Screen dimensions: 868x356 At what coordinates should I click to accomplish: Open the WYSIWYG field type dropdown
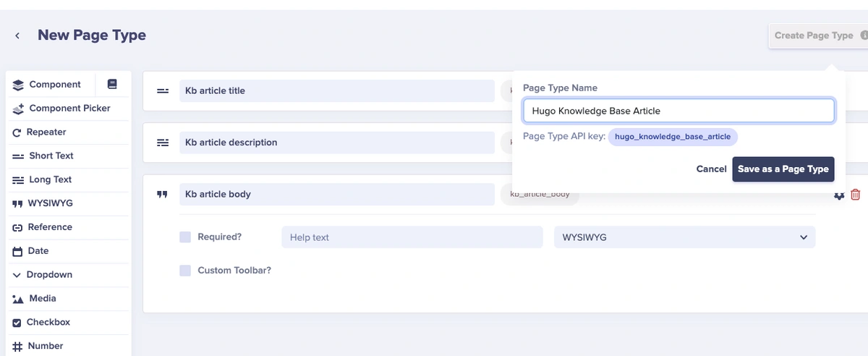tap(684, 237)
